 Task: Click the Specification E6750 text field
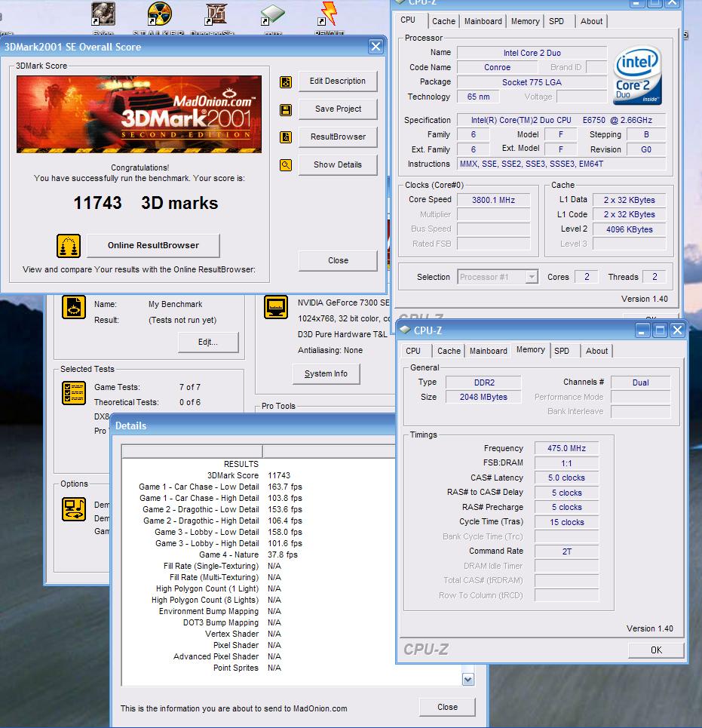click(562, 120)
